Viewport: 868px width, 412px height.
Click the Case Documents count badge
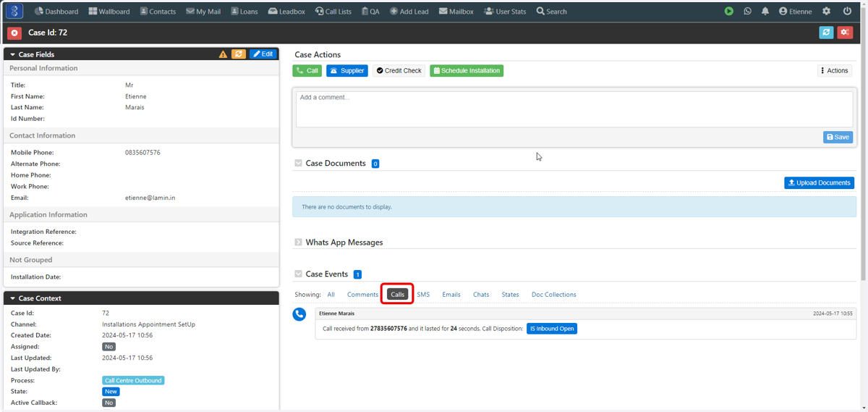pyautogui.click(x=375, y=164)
